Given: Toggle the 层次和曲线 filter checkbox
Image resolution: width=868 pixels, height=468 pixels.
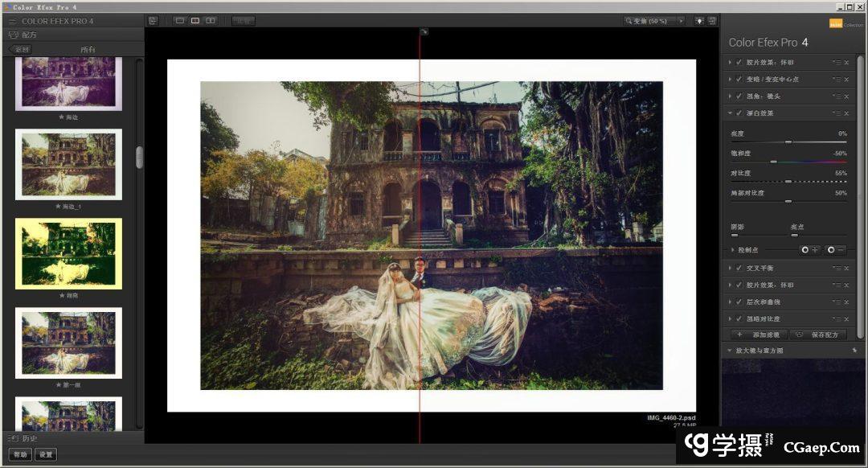Looking at the screenshot, I should click(739, 302).
